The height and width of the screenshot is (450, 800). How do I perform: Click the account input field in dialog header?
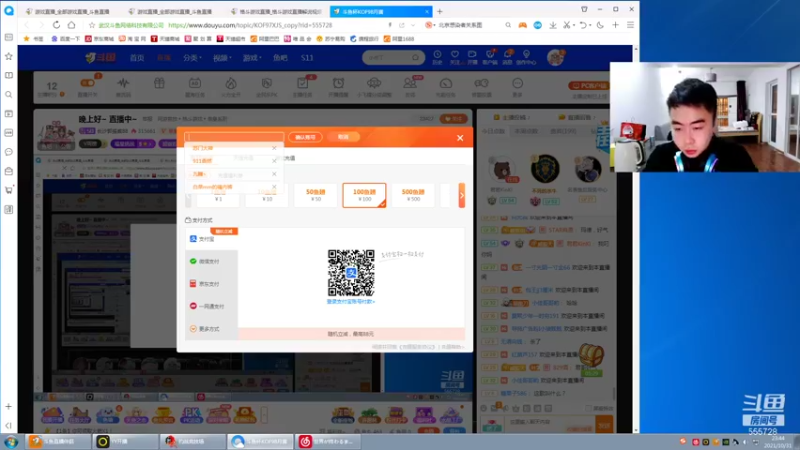(234, 137)
